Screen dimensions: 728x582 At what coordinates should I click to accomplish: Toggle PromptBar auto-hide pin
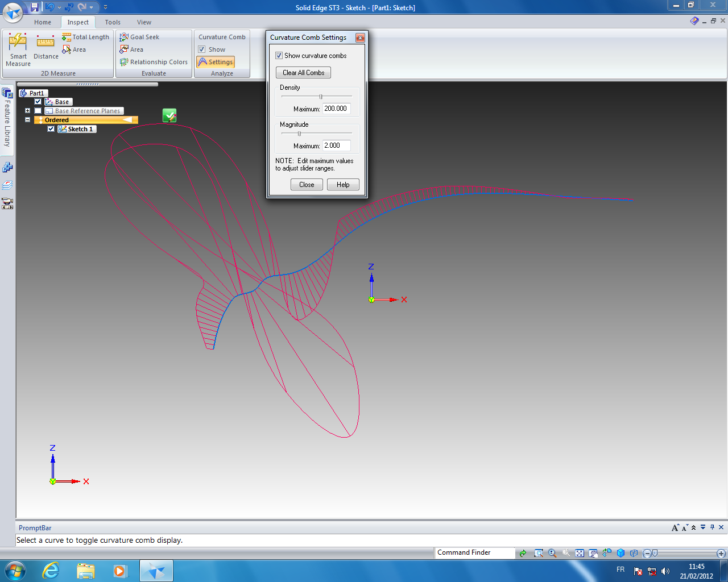pyautogui.click(x=712, y=527)
